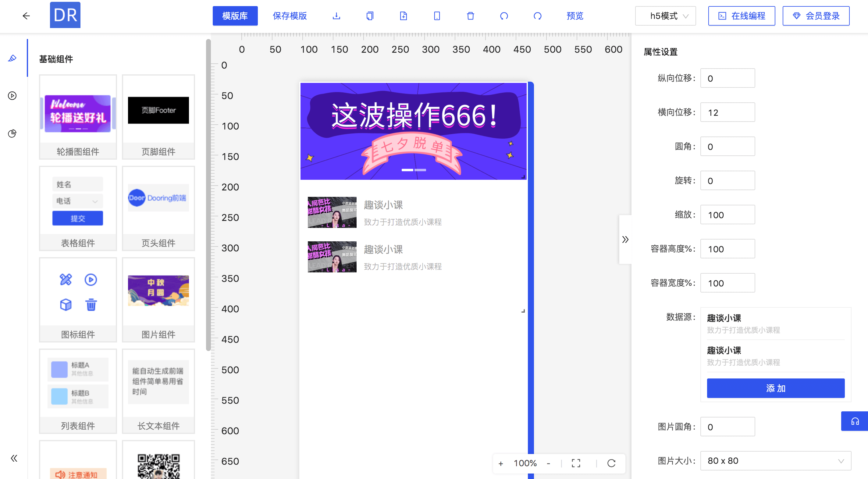Click the back arrow icon
The width and height of the screenshot is (868, 479).
point(26,16)
